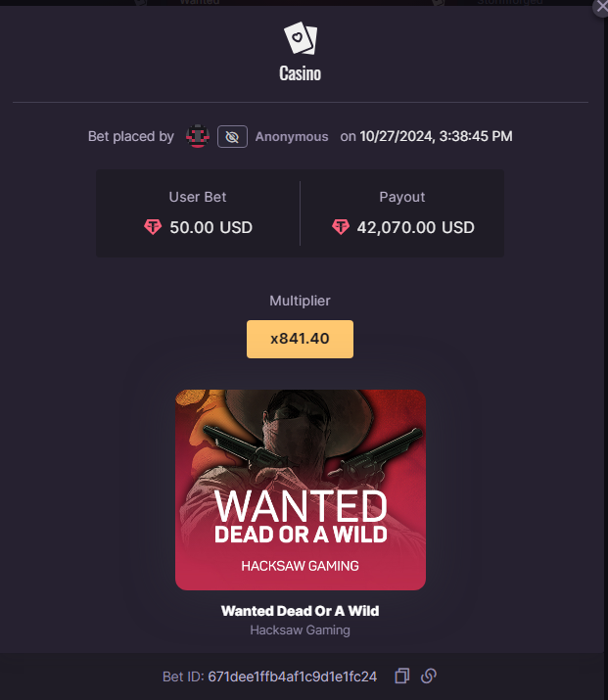This screenshot has height=700, width=608.
Task: Click the Hacksaw Gaming provider link
Action: (x=300, y=630)
